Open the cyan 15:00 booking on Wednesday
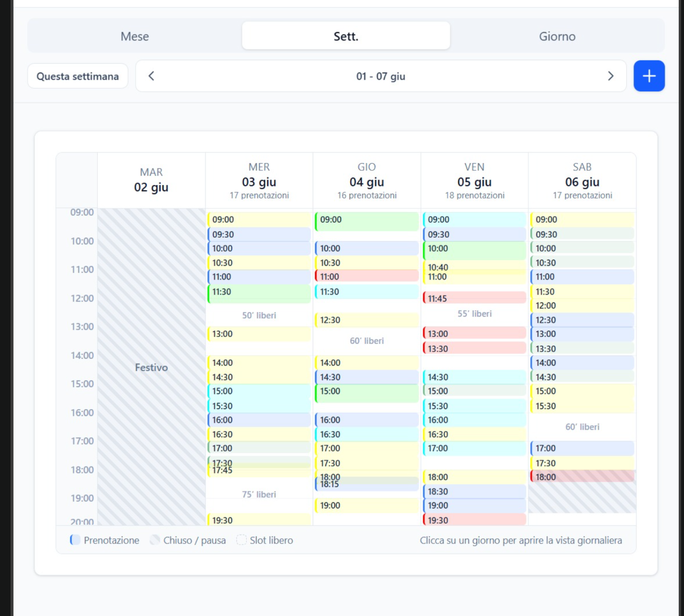 point(259,391)
